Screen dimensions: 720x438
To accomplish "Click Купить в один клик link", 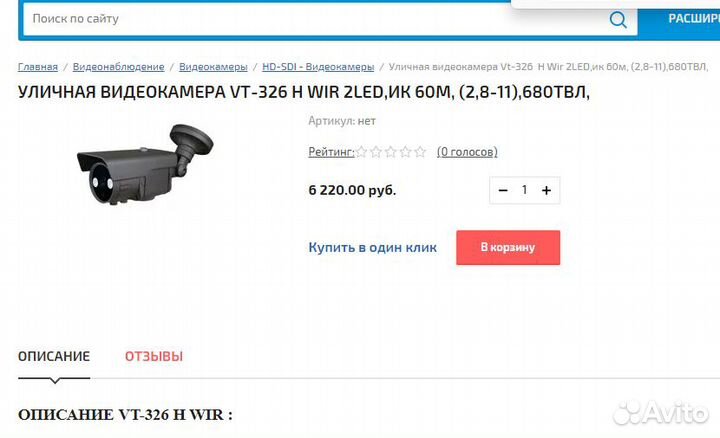I will pyautogui.click(x=372, y=247).
